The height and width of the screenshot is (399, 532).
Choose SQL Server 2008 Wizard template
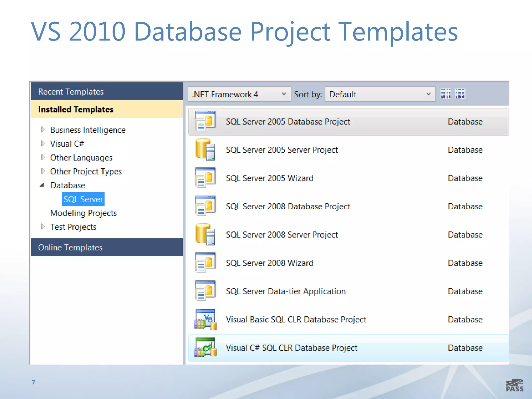pos(349,263)
